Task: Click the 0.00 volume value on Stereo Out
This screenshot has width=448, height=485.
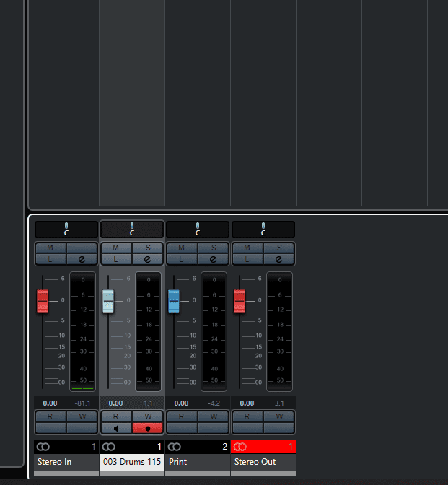Action: click(x=247, y=403)
